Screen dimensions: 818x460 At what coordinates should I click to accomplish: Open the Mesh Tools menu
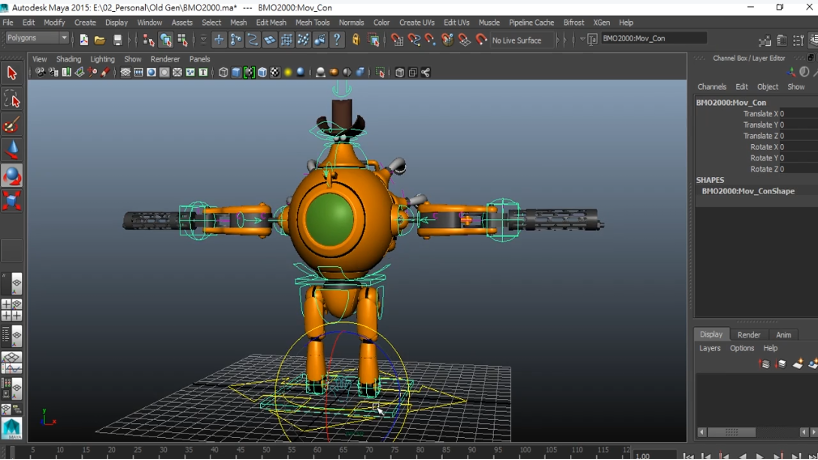312,22
